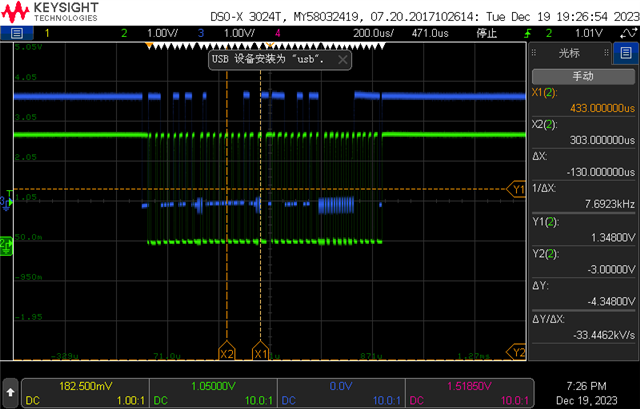Click the trigger rising edge icon
Viewport: 640px width, 409px height.
(x=528, y=33)
